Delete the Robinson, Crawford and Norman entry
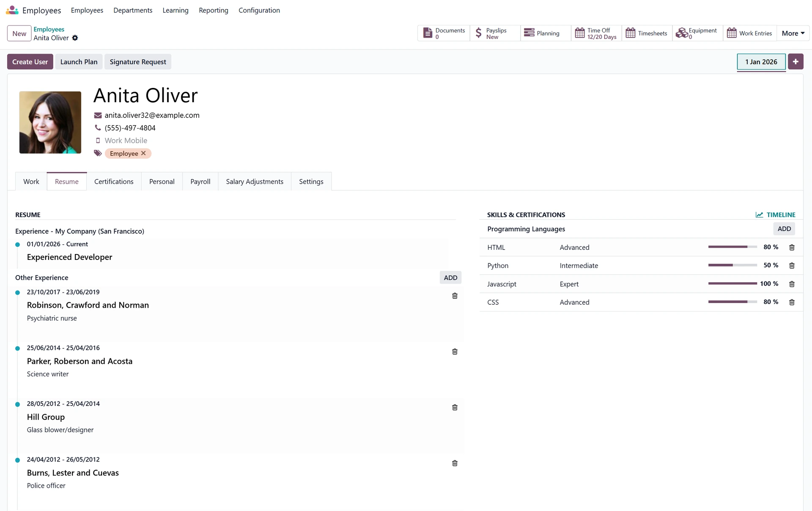The image size is (812, 511). pos(455,296)
